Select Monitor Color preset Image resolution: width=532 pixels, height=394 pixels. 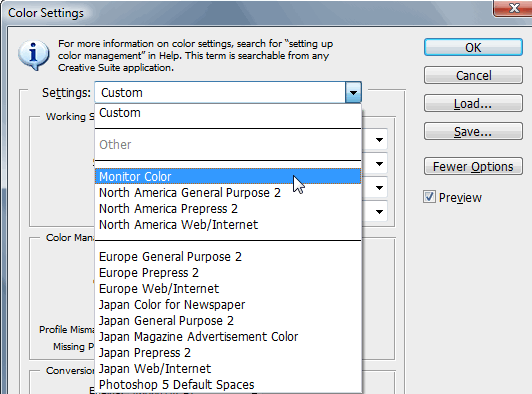point(228,176)
